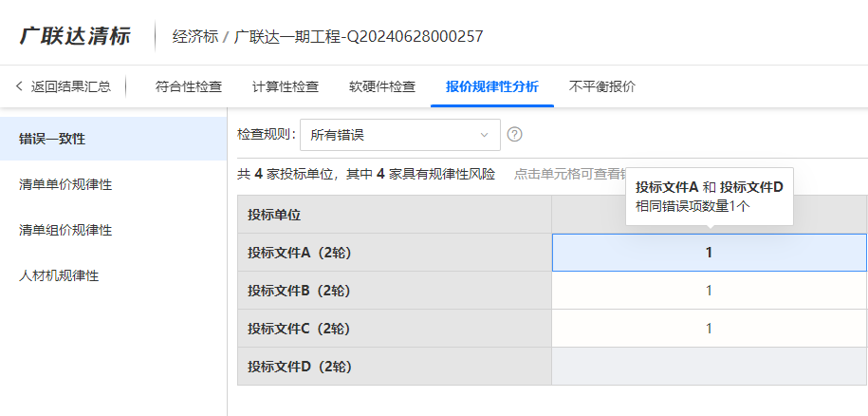Image resolution: width=868 pixels, height=416 pixels.
Task: Open 清单单价规律性 in the sidebar
Action: click(x=65, y=184)
